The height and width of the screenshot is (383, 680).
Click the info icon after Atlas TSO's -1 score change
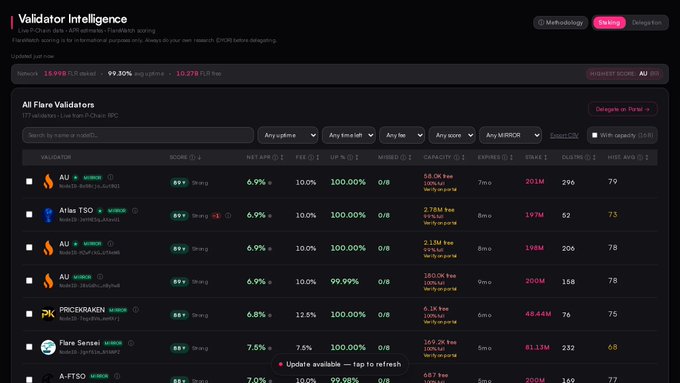(228, 216)
